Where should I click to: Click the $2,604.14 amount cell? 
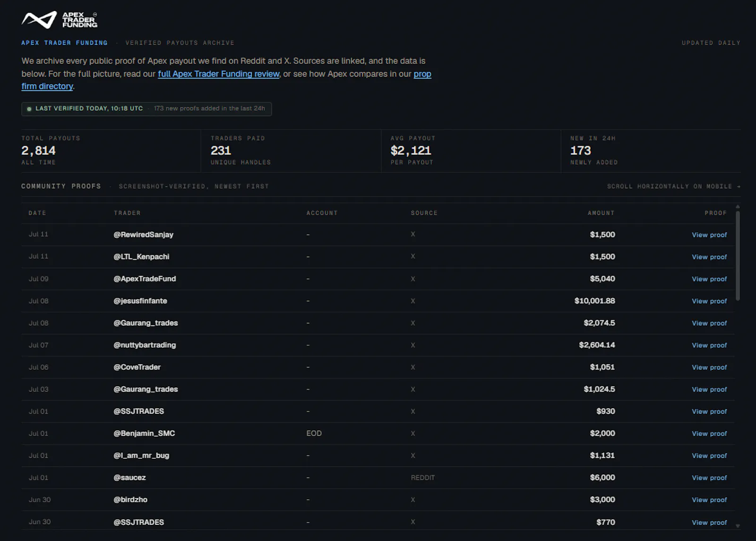[597, 345]
